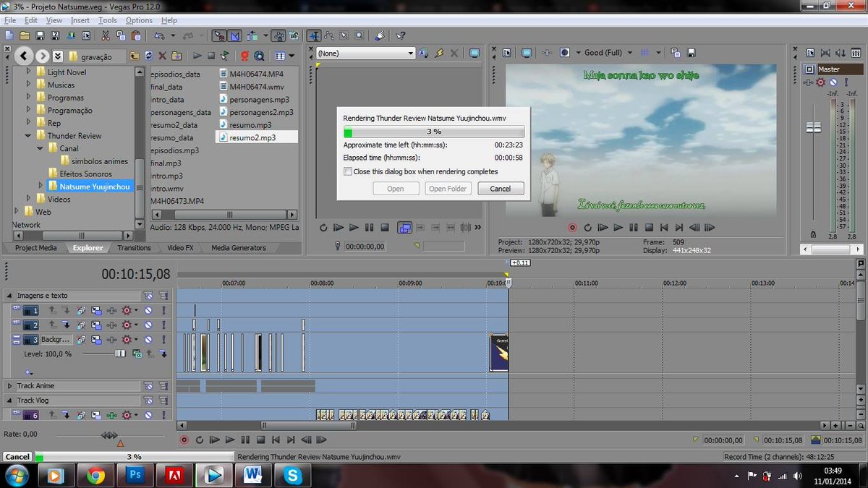Click Cancel in the rendering dialog
The height and width of the screenshot is (488, 868).
click(x=501, y=189)
